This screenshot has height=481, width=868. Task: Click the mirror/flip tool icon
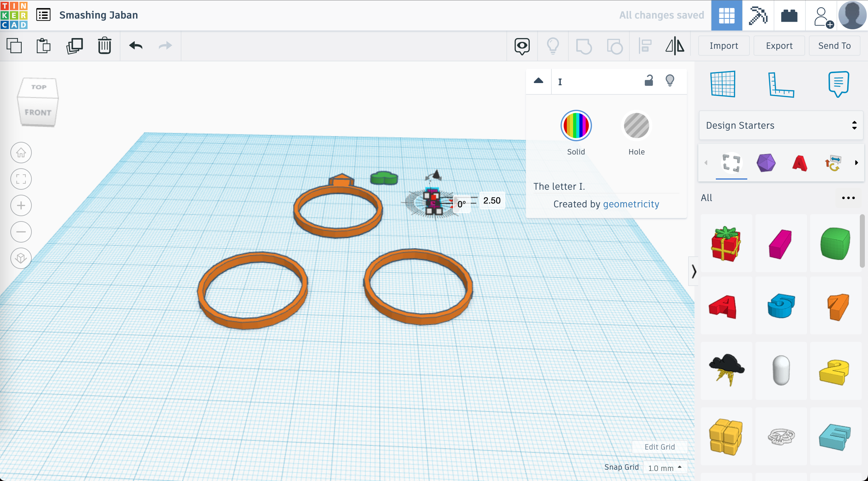[x=675, y=46]
